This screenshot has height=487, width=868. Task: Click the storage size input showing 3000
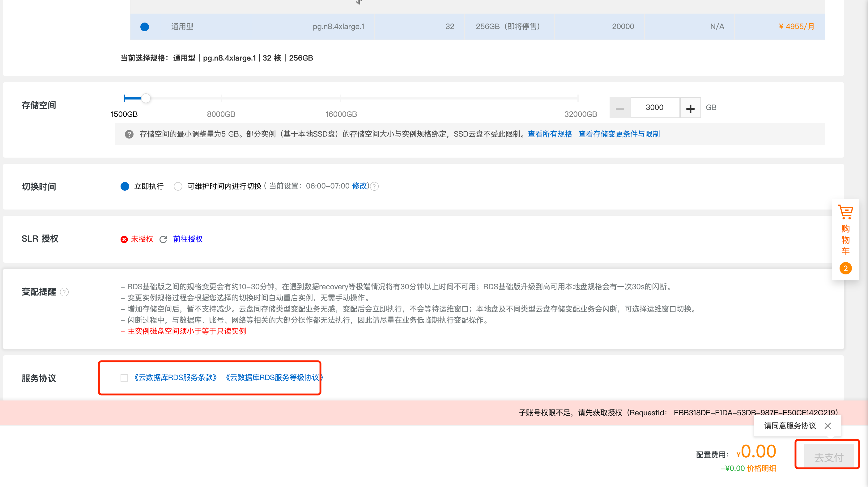pyautogui.click(x=655, y=108)
